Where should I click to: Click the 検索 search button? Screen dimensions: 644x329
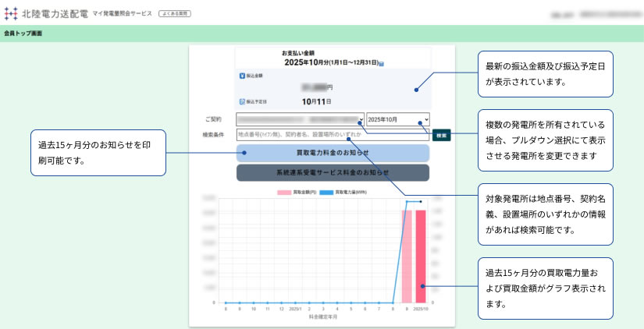pyautogui.click(x=442, y=135)
